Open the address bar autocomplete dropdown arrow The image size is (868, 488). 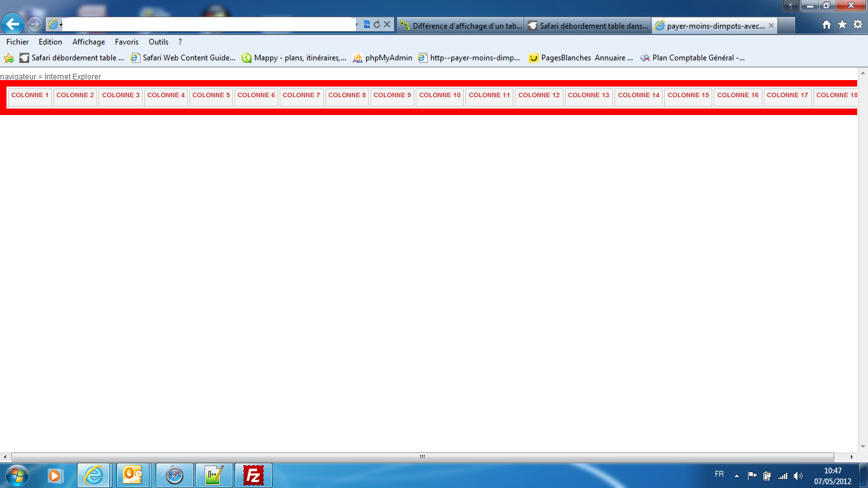358,25
